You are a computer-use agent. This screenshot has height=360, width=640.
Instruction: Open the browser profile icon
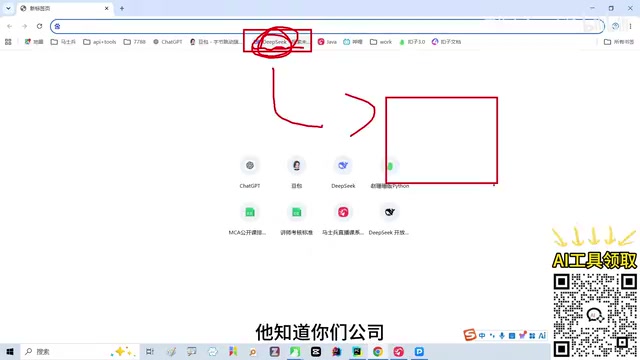point(615,26)
